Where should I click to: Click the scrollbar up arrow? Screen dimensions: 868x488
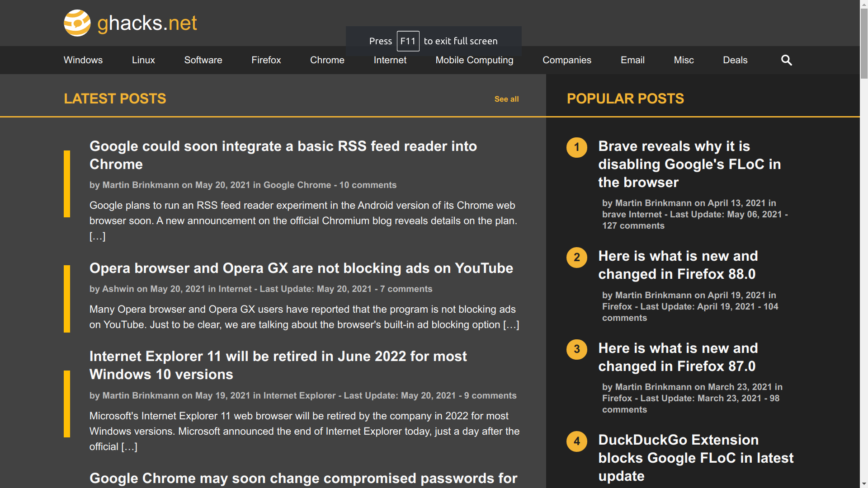pyautogui.click(x=863, y=4)
